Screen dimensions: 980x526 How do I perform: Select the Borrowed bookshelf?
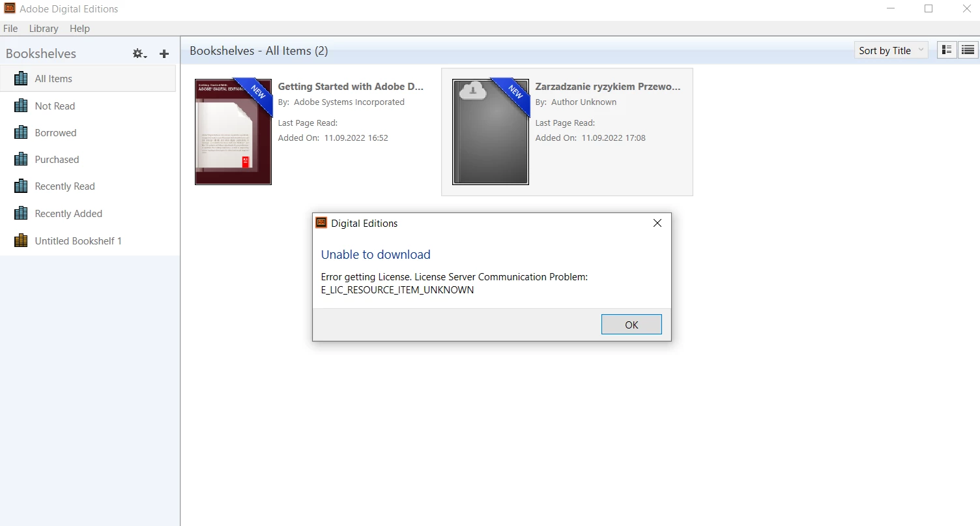[x=88, y=132]
